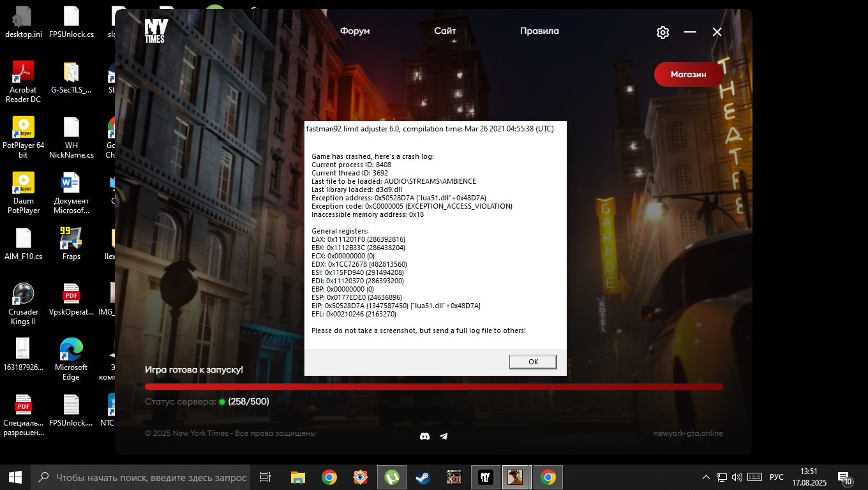Open the Магазин store button
The width and height of the screenshot is (868, 490).
688,75
